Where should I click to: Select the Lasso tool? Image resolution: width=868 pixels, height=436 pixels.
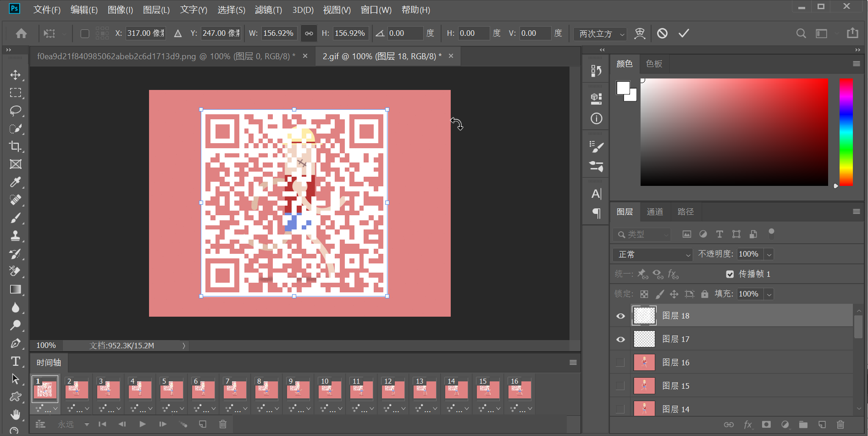pyautogui.click(x=16, y=111)
